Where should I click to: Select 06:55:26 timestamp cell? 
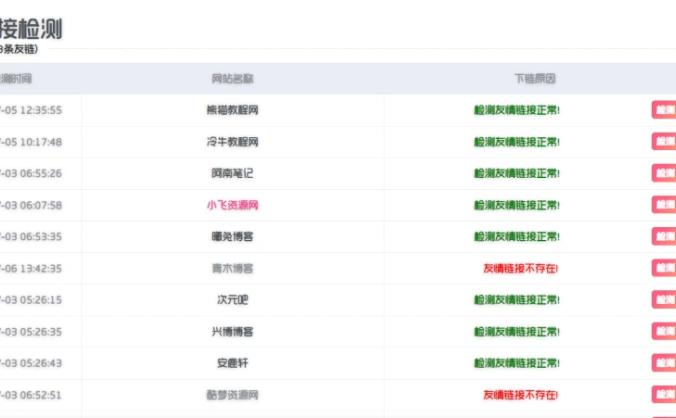pos(31,173)
